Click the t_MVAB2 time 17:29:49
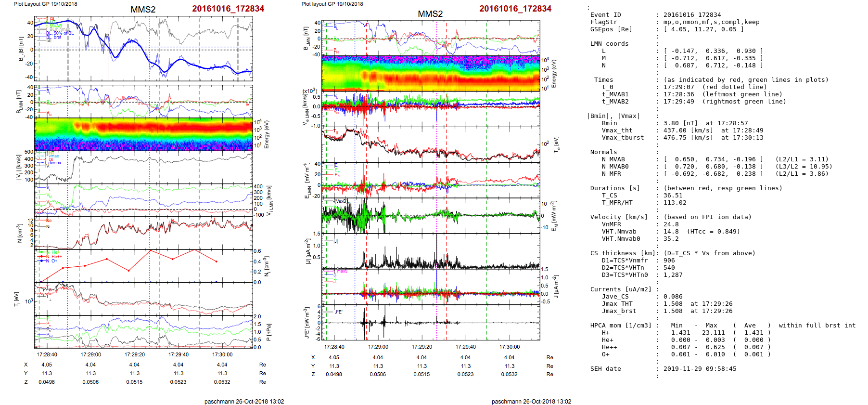The image size is (868, 405). click(678, 102)
